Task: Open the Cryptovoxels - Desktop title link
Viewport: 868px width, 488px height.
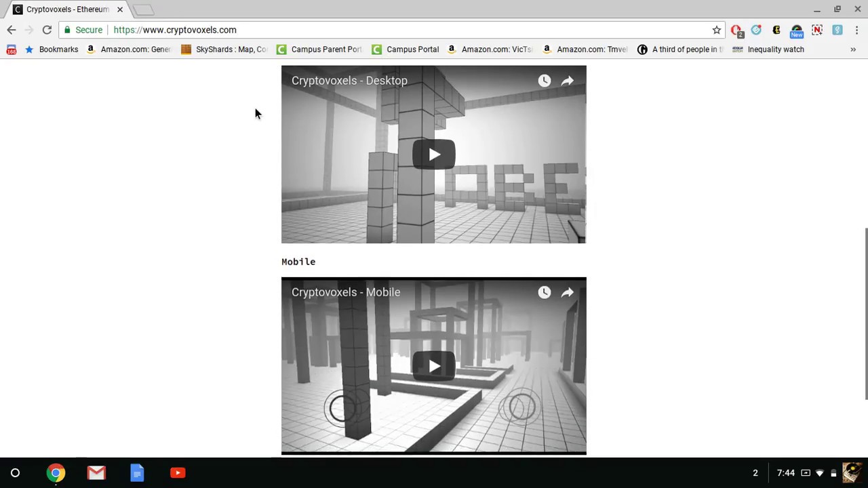Action: point(349,81)
